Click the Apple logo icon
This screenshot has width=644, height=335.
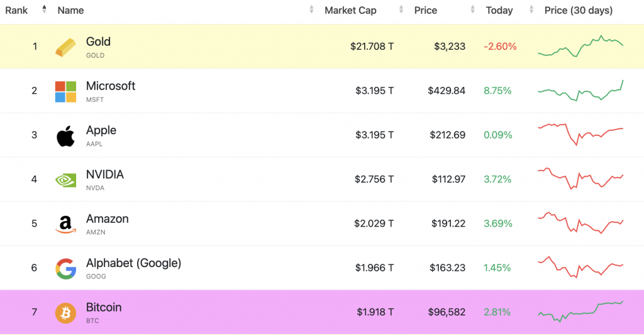click(65, 135)
